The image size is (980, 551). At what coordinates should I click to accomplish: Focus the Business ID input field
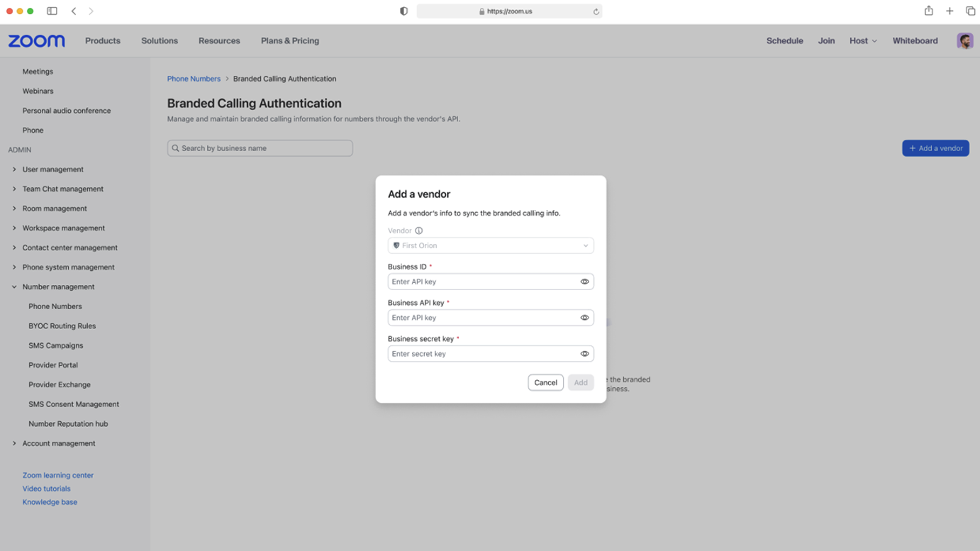tap(491, 282)
